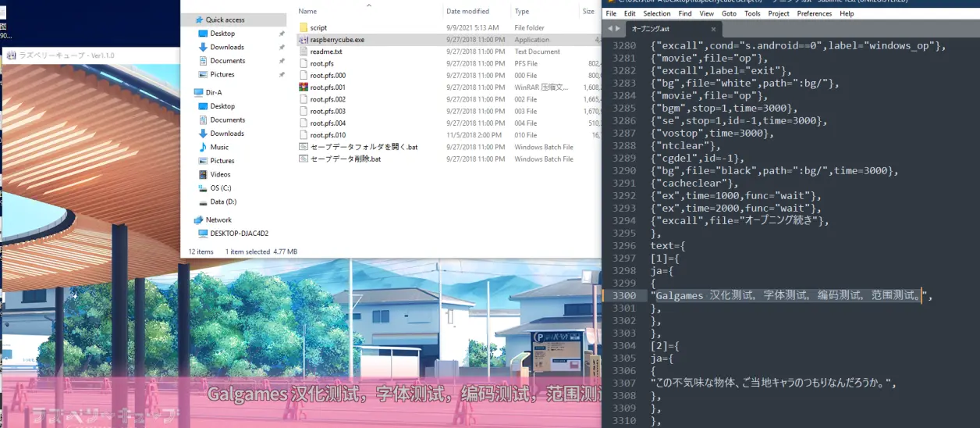The width and height of the screenshot is (980, 428).
Task: Click next tab arrow in Sublime Text
Action: [x=618, y=29]
